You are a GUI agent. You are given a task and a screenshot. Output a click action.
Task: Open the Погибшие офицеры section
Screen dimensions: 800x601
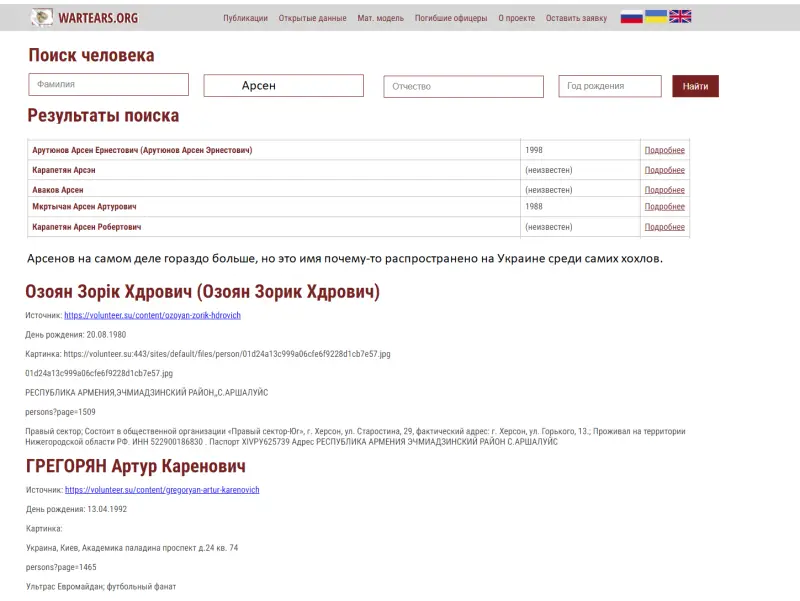click(x=451, y=18)
